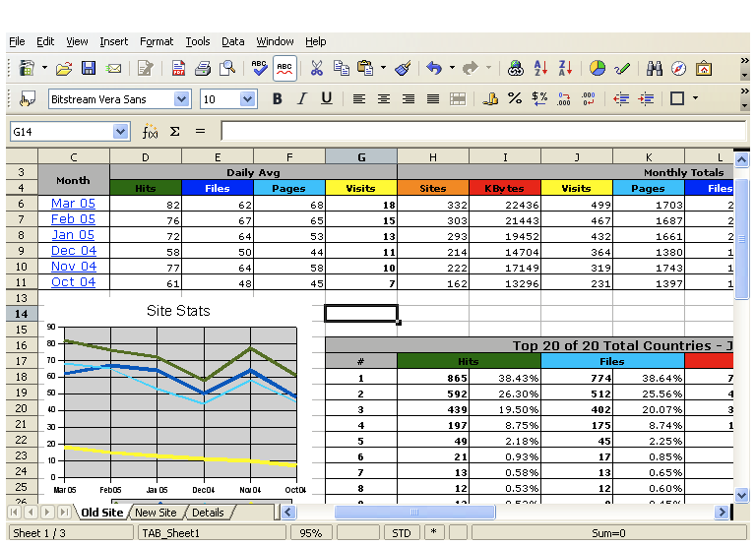Open the Name Box cell dropdown

point(120,131)
